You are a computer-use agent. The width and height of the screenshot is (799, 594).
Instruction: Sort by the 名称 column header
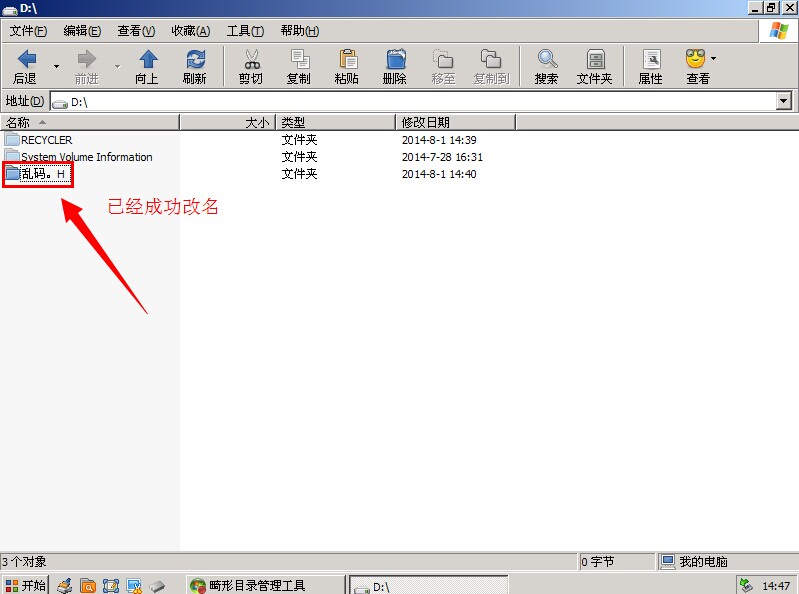click(90, 122)
